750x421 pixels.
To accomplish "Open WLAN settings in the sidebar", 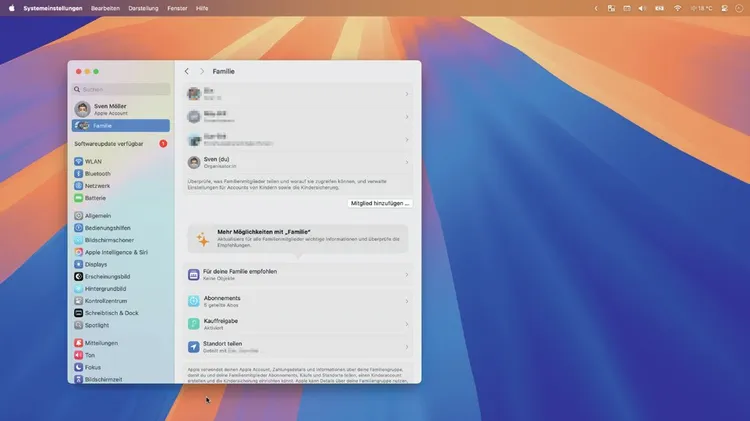I will point(121,162).
